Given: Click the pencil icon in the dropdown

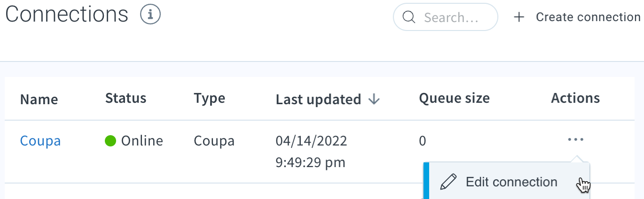Looking at the screenshot, I should [x=448, y=182].
